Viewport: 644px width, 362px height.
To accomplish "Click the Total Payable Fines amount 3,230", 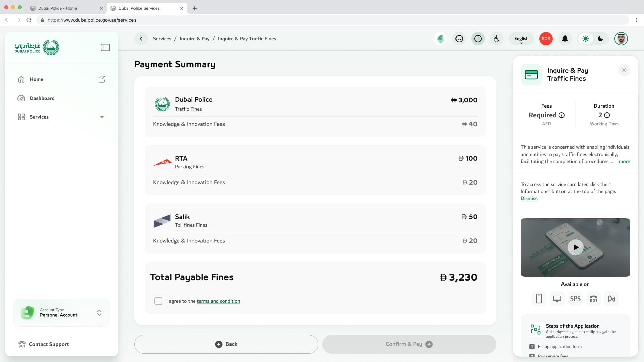I will pos(459,277).
